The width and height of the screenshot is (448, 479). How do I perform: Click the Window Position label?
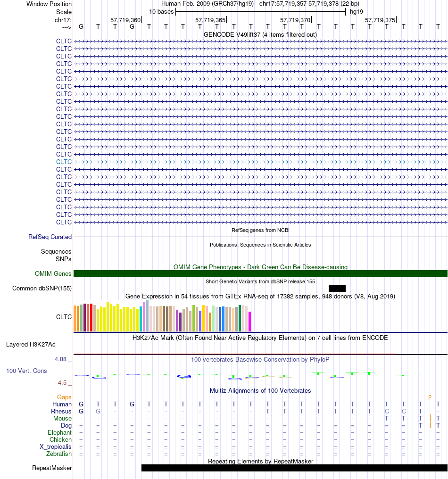49,4
